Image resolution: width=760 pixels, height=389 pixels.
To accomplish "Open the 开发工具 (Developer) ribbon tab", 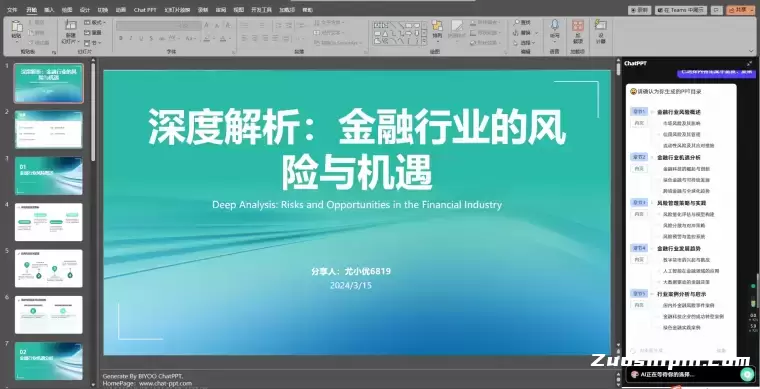I will coord(262,10).
